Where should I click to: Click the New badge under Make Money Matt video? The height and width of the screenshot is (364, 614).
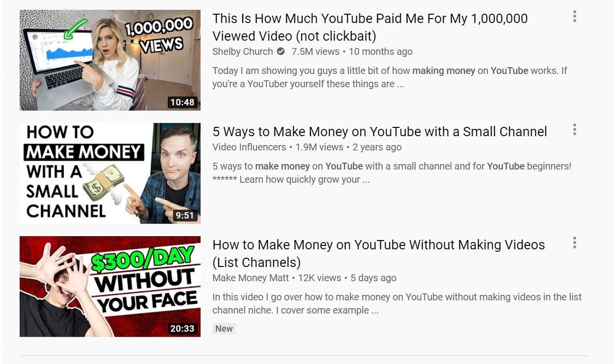click(x=224, y=329)
